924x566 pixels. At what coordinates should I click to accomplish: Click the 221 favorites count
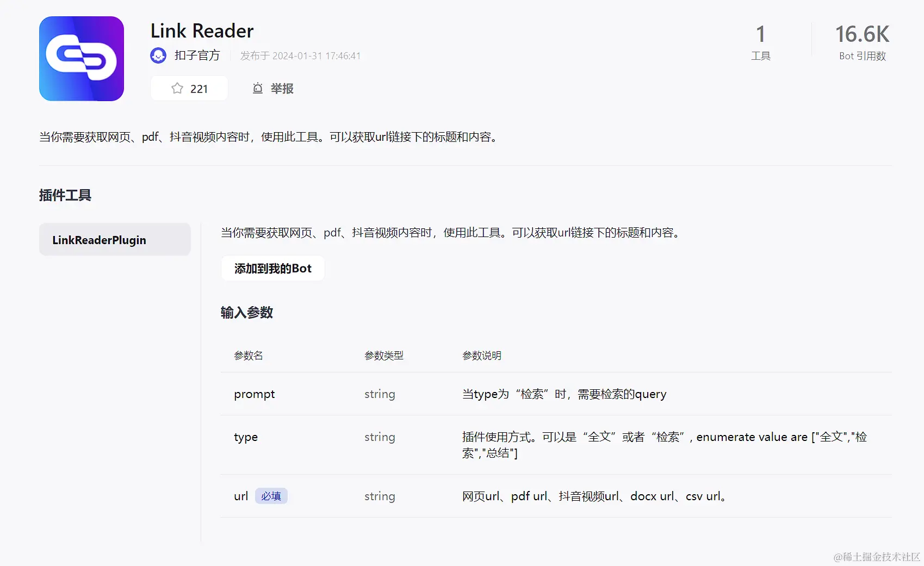[x=199, y=89]
